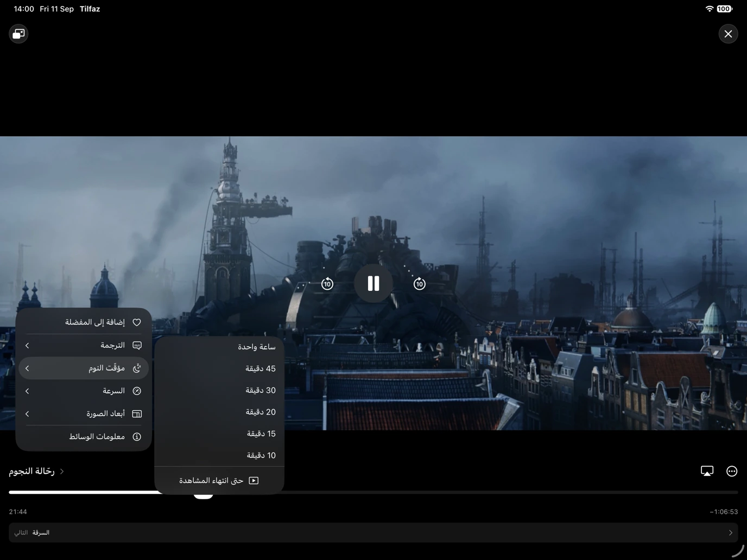Expand chevron next to الترجمة
Viewport: 747px width, 560px height.
pos(27,345)
